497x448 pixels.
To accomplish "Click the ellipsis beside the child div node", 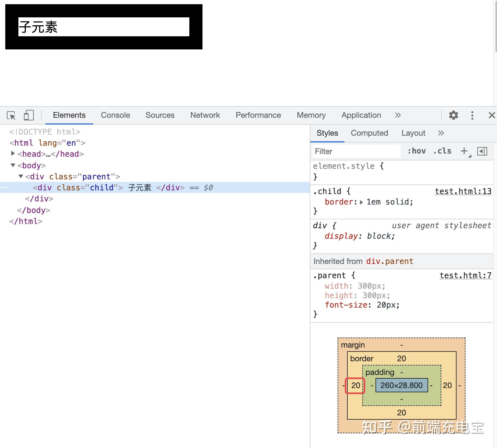I will [x=5, y=187].
